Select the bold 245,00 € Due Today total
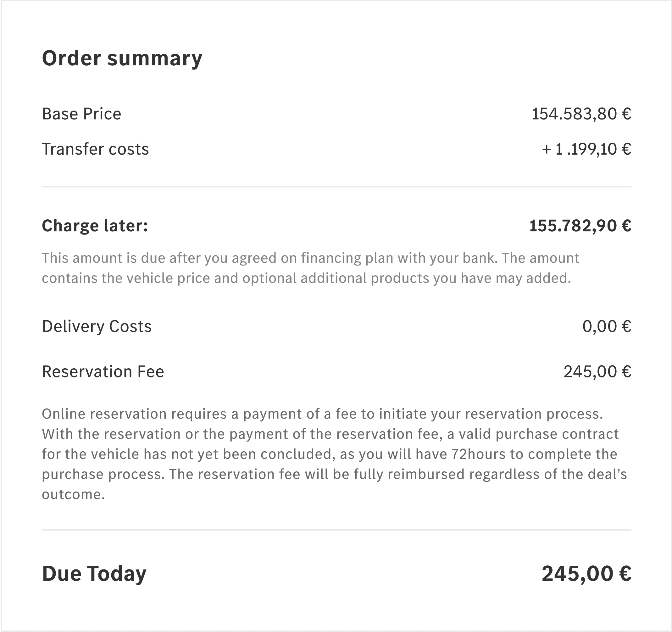 coord(586,574)
